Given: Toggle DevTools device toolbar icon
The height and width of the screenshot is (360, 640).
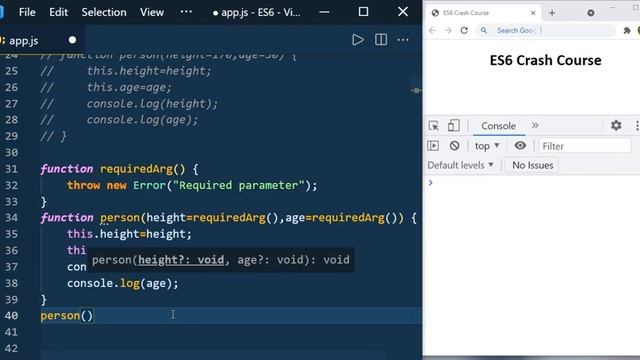Looking at the screenshot, I should (x=453, y=126).
